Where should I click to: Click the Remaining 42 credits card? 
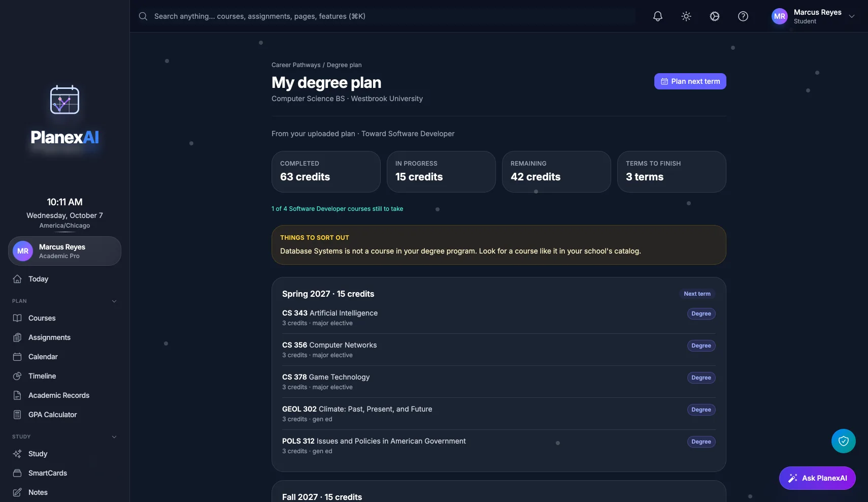tap(556, 172)
